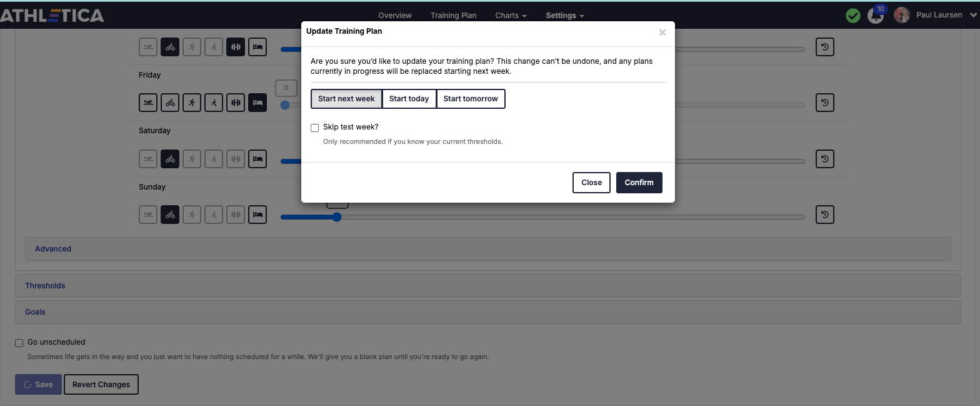980x406 pixels.
Task: Click the green checkmark status icon
Action: tap(852, 16)
